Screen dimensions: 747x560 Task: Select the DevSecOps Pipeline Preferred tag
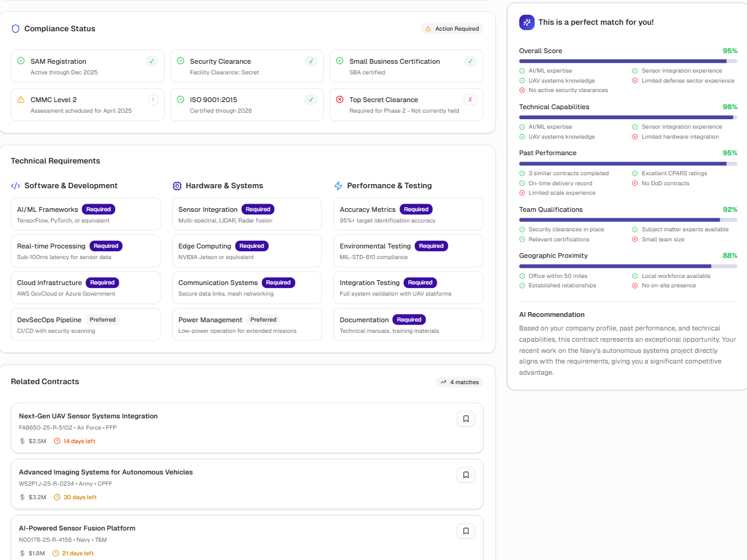click(103, 320)
